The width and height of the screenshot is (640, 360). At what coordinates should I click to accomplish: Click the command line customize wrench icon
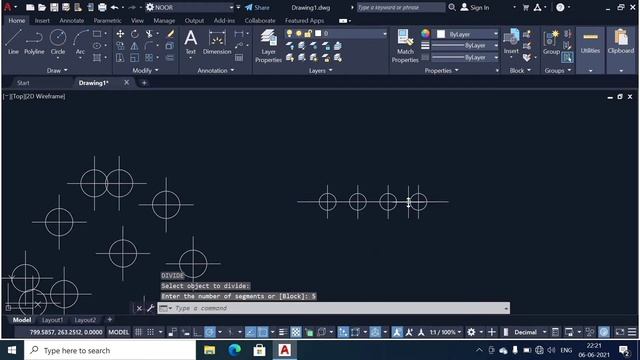[150, 308]
